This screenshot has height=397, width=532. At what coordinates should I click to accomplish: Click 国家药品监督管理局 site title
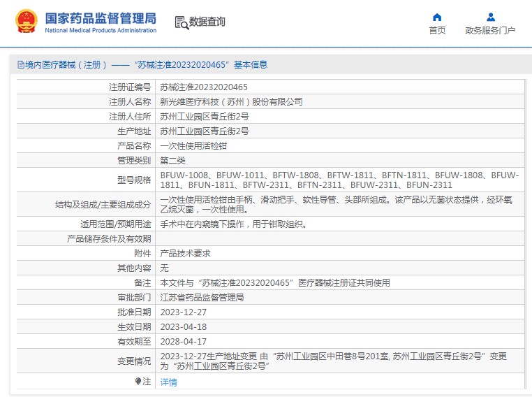point(101,18)
